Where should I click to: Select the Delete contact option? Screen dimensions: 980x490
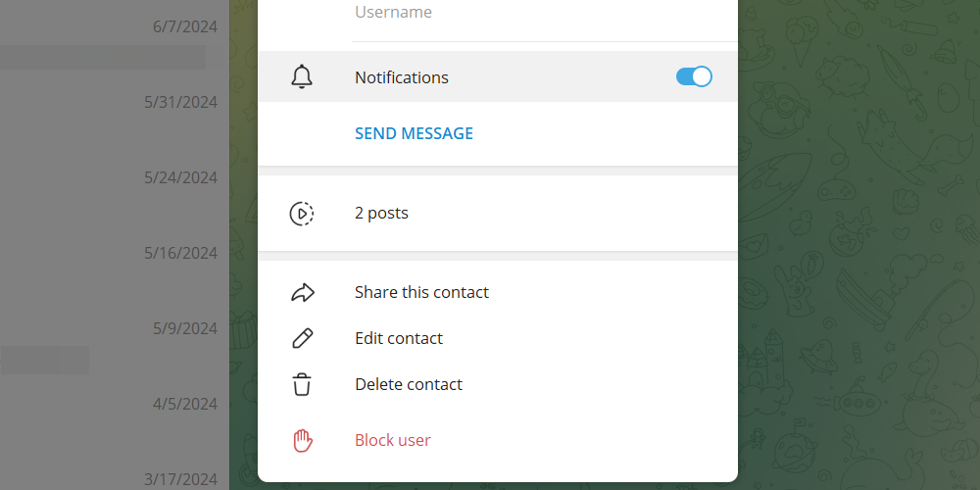[409, 384]
